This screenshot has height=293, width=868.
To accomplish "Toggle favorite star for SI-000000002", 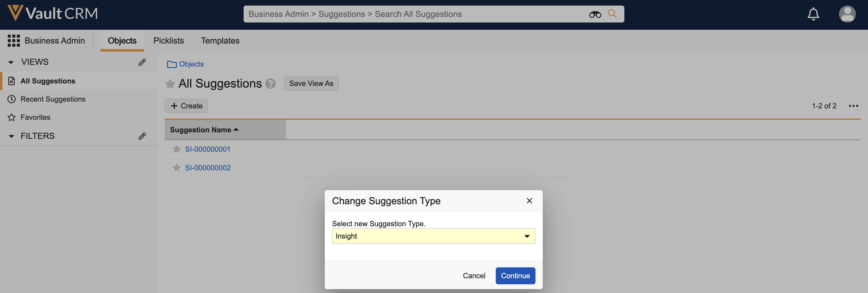I will [x=177, y=168].
